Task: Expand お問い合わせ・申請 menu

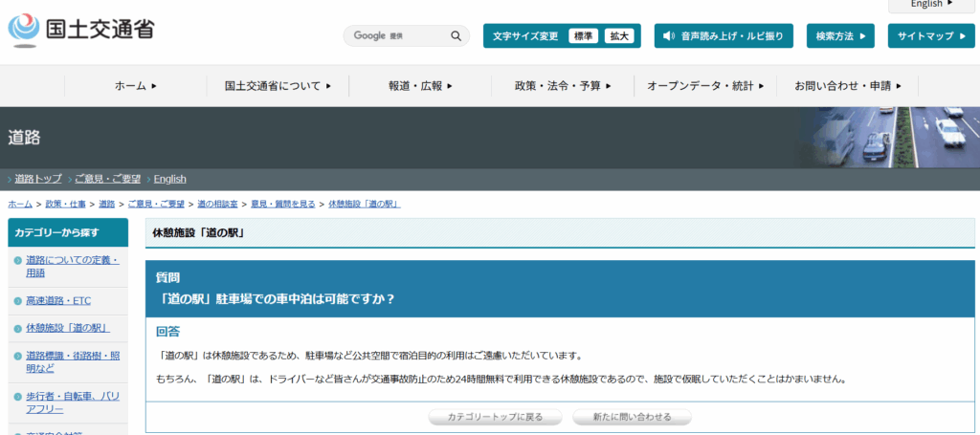Action: 848,85
